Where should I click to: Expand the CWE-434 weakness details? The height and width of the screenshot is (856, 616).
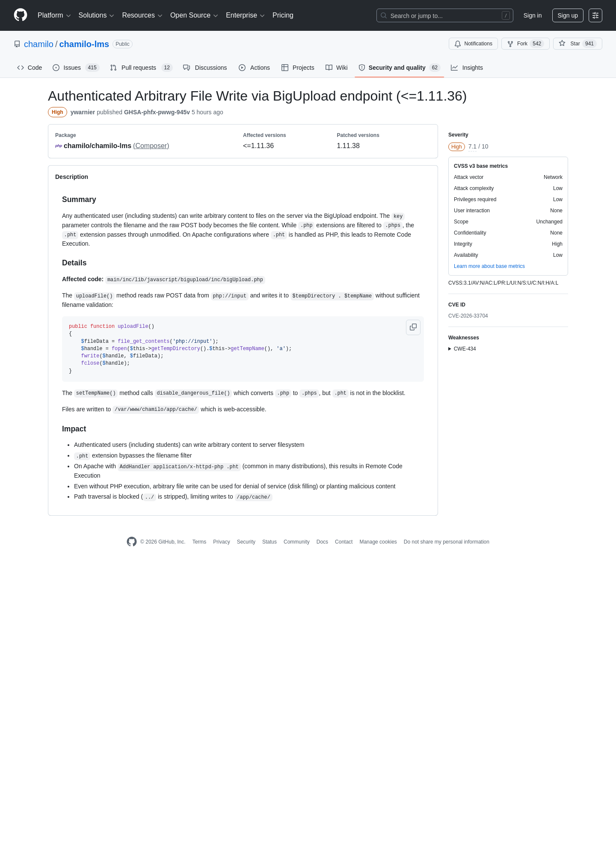click(462, 349)
